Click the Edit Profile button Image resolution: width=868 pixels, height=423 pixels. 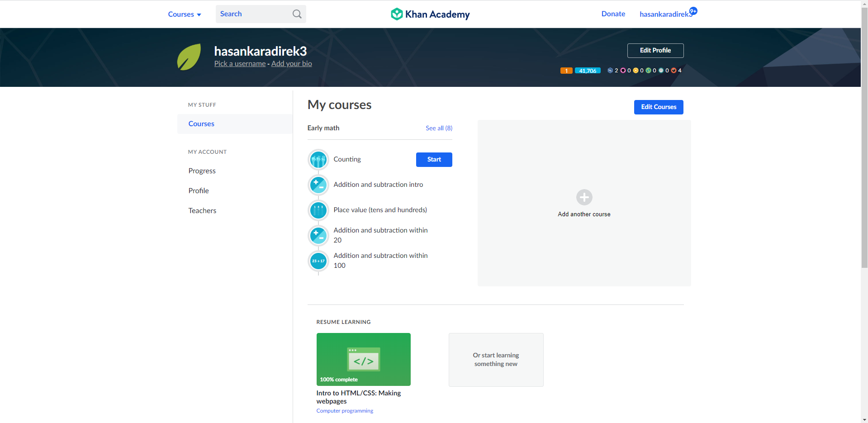coord(655,51)
